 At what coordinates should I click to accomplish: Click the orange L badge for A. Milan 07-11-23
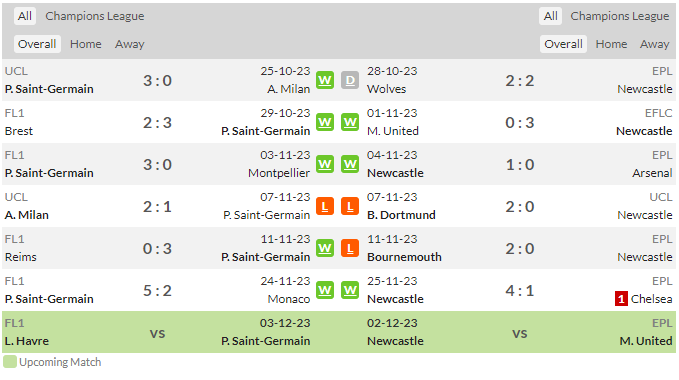(325, 206)
